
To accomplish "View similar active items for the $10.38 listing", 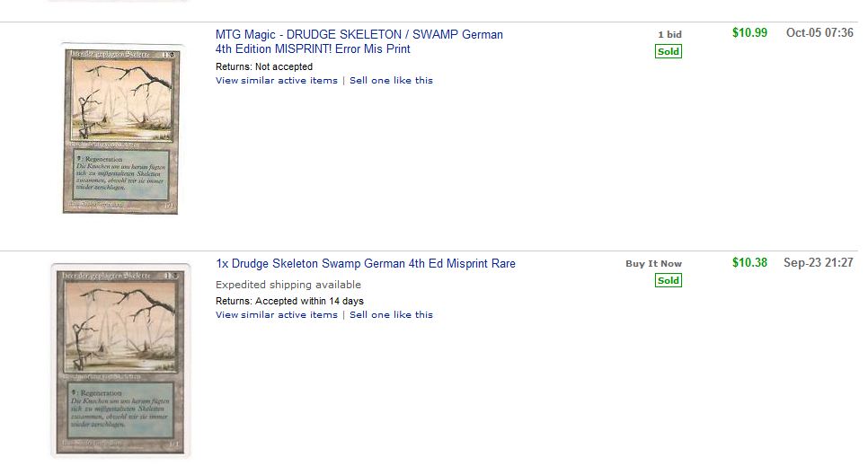I will (276, 315).
